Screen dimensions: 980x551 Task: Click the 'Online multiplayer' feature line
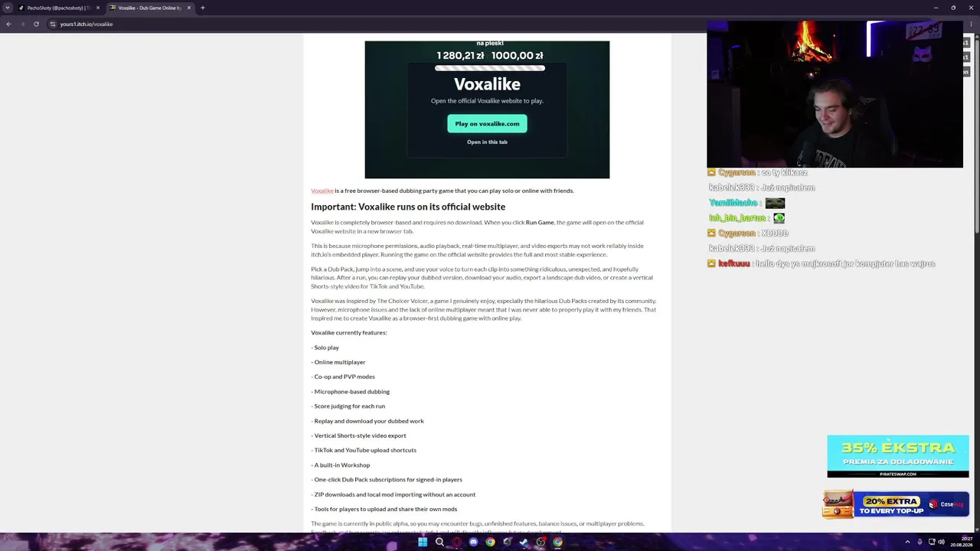(338, 362)
